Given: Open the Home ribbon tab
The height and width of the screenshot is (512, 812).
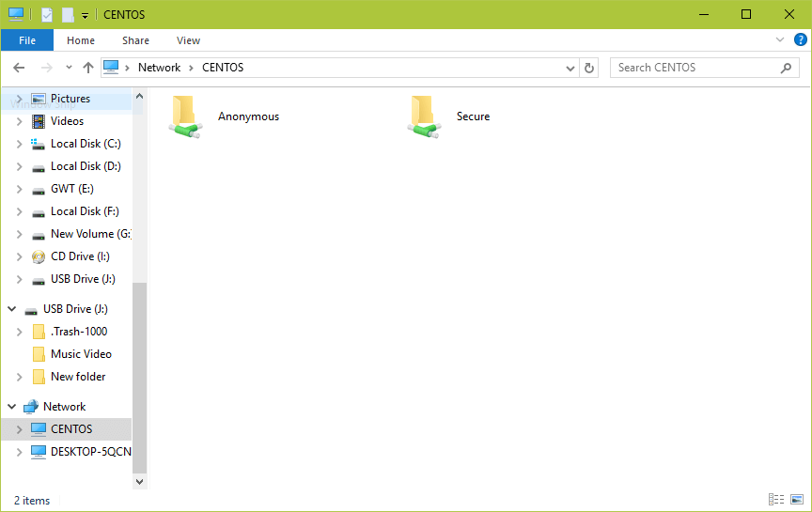Looking at the screenshot, I should pyautogui.click(x=81, y=40).
